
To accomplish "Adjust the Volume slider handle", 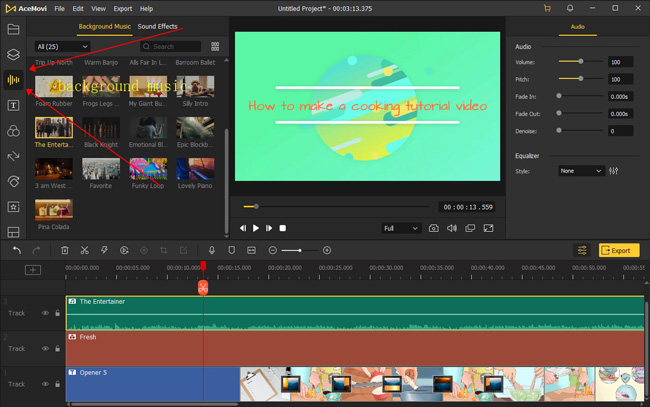I will tap(581, 61).
